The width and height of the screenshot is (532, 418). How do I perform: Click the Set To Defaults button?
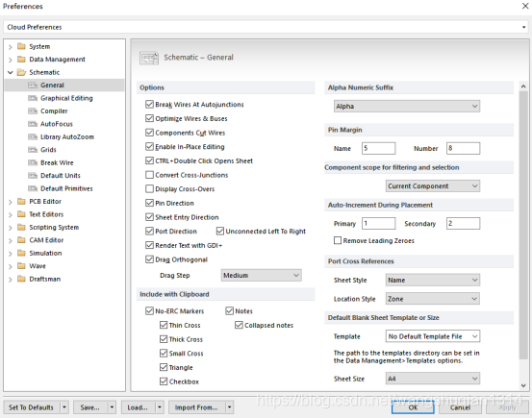[x=31, y=407]
